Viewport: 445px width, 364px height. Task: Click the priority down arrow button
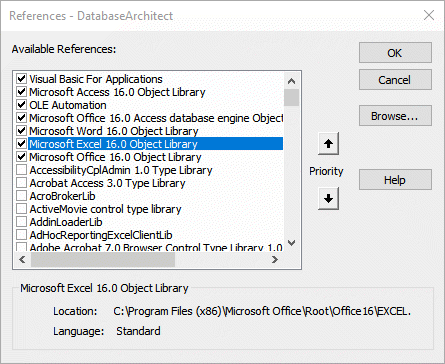tap(328, 199)
